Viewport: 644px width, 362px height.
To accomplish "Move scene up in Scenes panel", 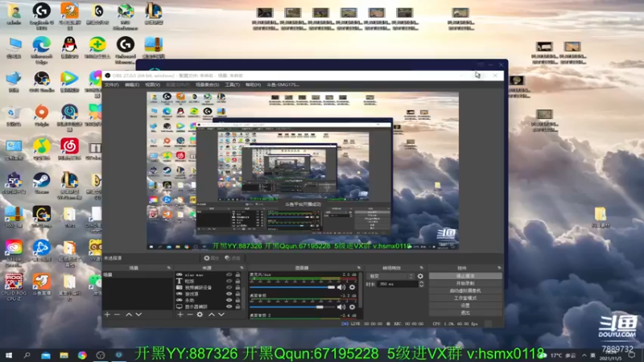I will [129, 315].
